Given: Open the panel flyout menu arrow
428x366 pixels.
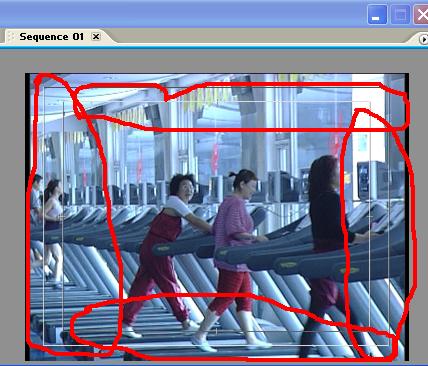Looking at the screenshot, I should [x=423, y=39].
